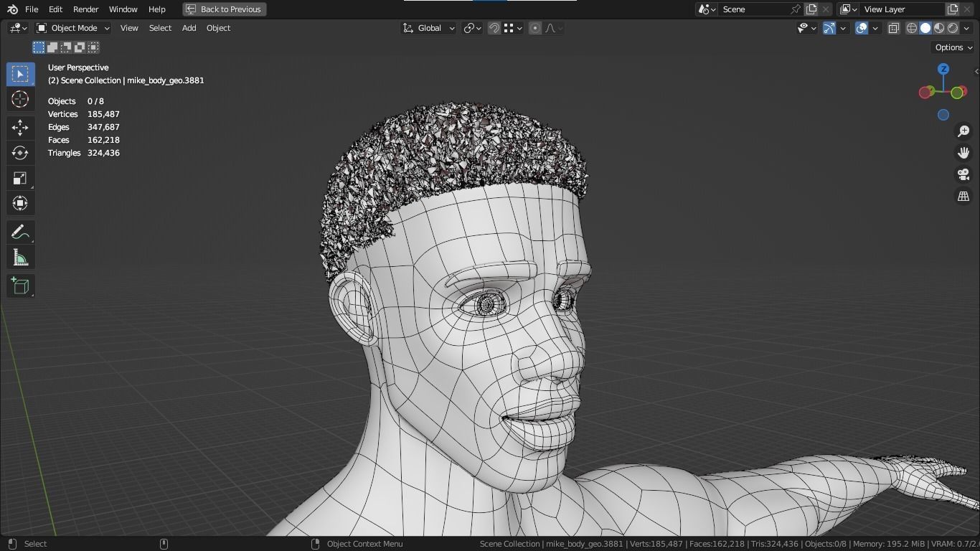Open the viewport Add menu
980x551 pixels.
coord(189,28)
